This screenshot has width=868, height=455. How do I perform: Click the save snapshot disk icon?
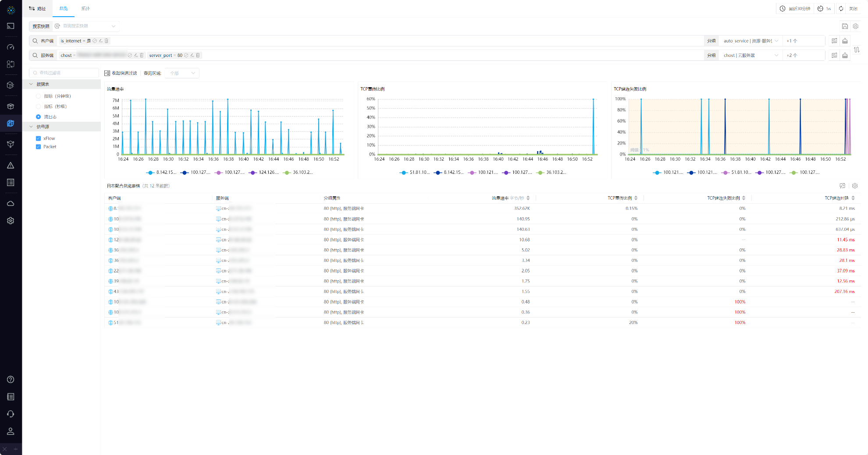[x=844, y=26]
